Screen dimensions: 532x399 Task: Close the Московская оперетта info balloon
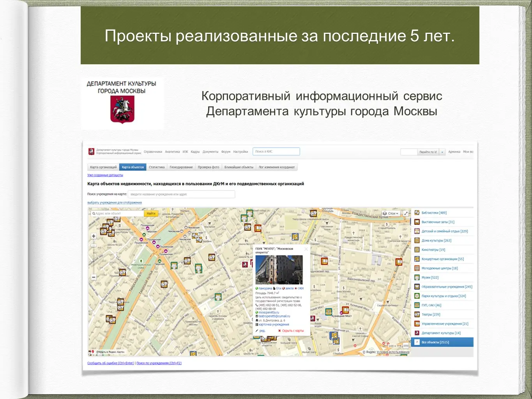tap(306, 249)
